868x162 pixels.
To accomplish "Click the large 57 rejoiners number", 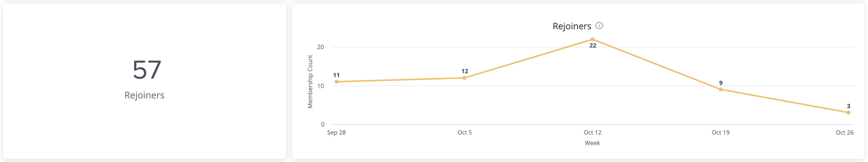I will coord(147,70).
